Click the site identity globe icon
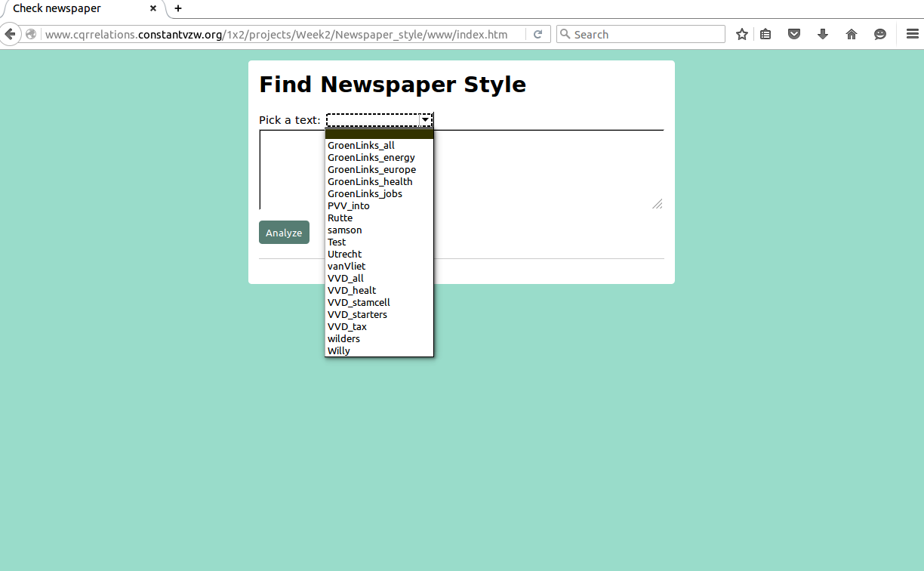 pos(31,34)
